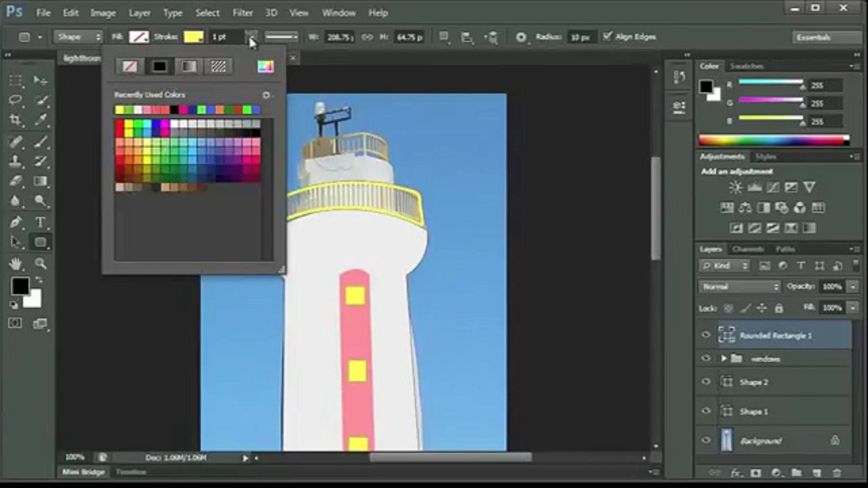Open the layer Opacity slider dropdown
The image size is (868, 488).
pyautogui.click(x=852, y=287)
